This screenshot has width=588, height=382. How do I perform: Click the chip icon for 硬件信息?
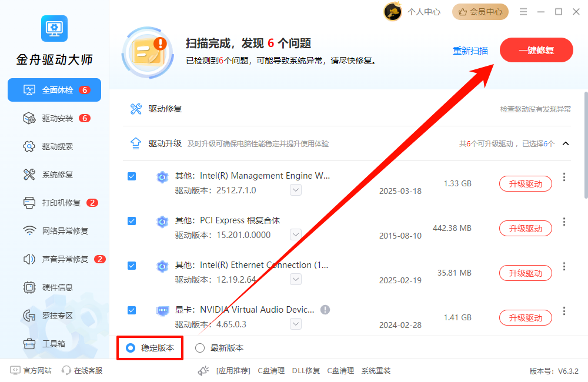pyautogui.click(x=29, y=287)
